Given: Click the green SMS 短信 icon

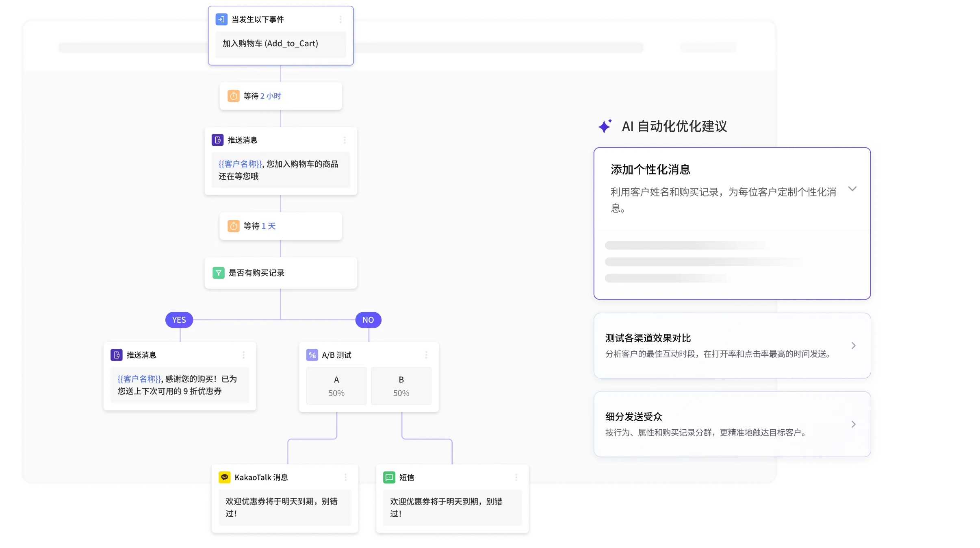Looking at the screenshot, I should tap(389, 477).
